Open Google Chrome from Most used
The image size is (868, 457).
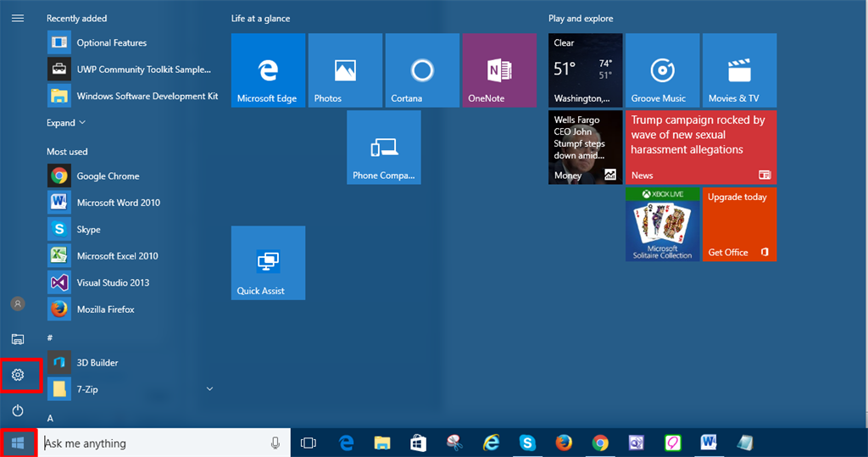tap(108, 176)
